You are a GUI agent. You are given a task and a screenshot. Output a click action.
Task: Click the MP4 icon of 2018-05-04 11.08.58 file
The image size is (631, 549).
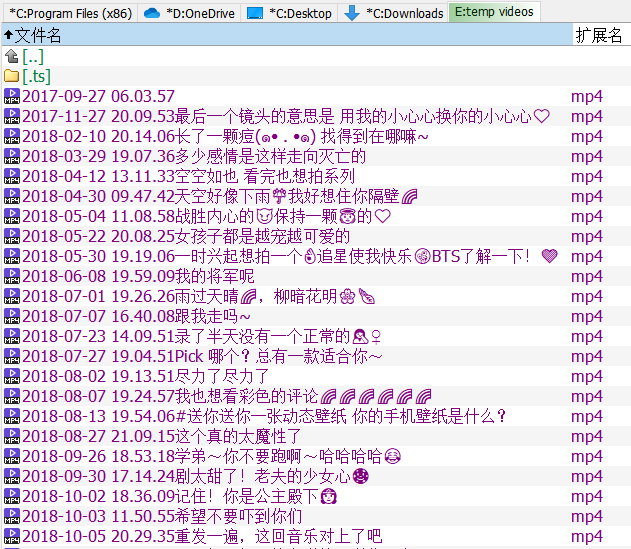click(x=12, y=217)
